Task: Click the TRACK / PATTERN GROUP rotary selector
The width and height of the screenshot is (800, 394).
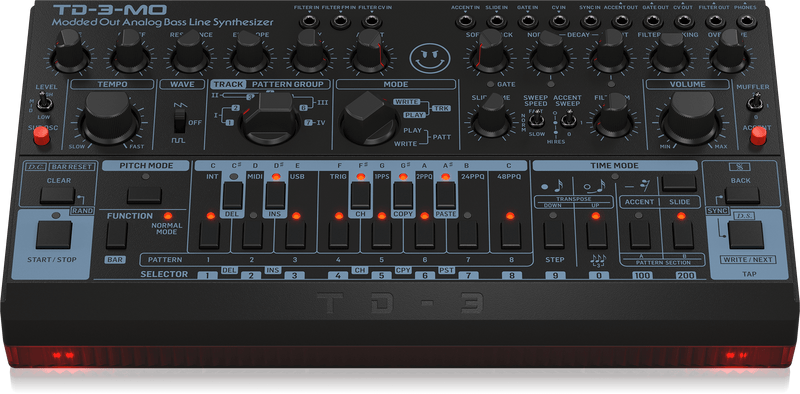Action: click(270, 117)
